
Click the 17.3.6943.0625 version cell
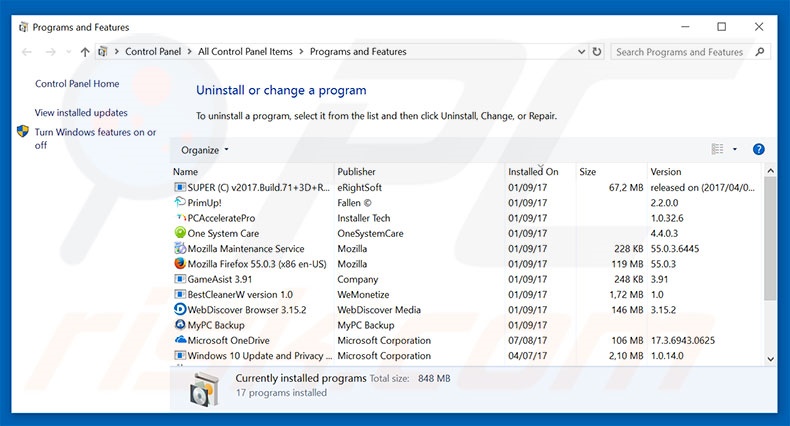[683, 340]
